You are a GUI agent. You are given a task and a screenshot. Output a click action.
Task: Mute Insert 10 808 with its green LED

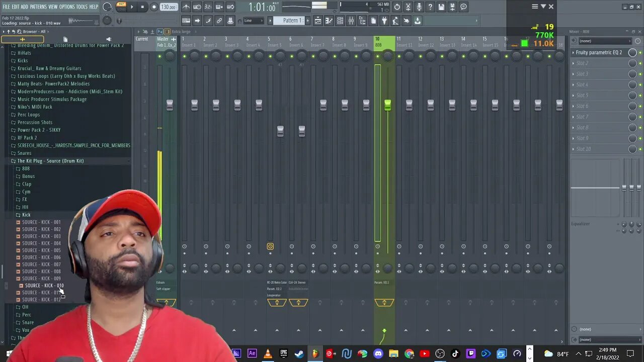[377, 56]
